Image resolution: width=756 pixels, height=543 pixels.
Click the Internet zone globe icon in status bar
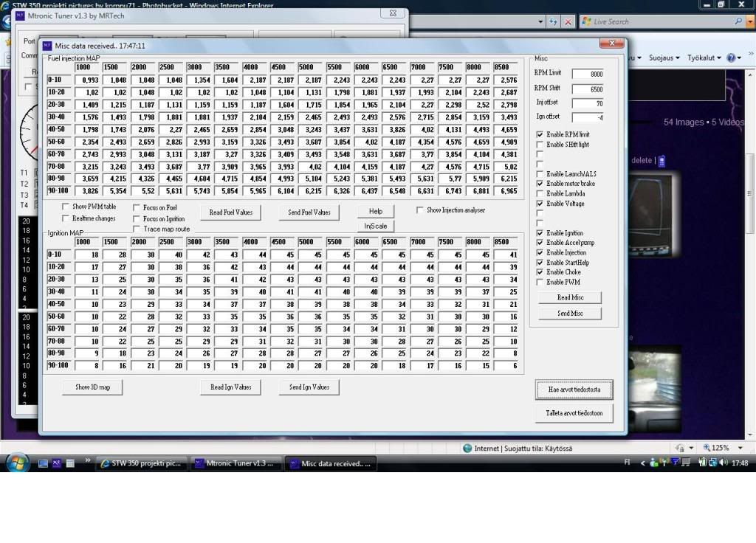pos(467,448)
